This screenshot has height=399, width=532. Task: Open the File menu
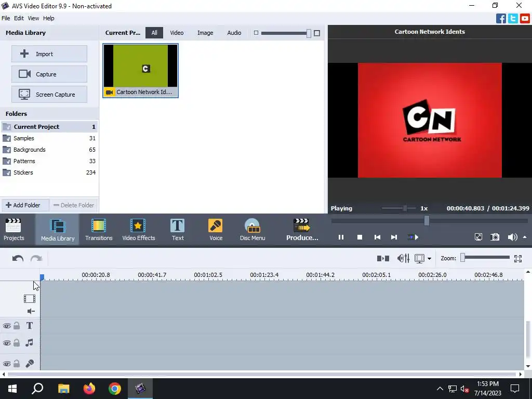click(6, 18)
